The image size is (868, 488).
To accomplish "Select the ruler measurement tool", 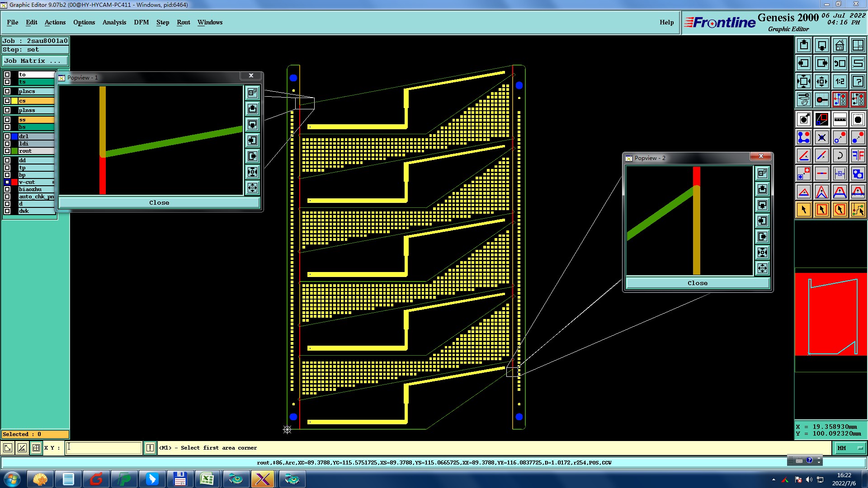I will coord(840,119).
